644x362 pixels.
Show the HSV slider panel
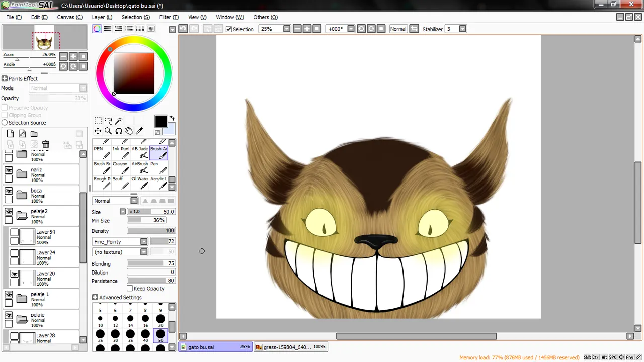[x=119, y=29]
